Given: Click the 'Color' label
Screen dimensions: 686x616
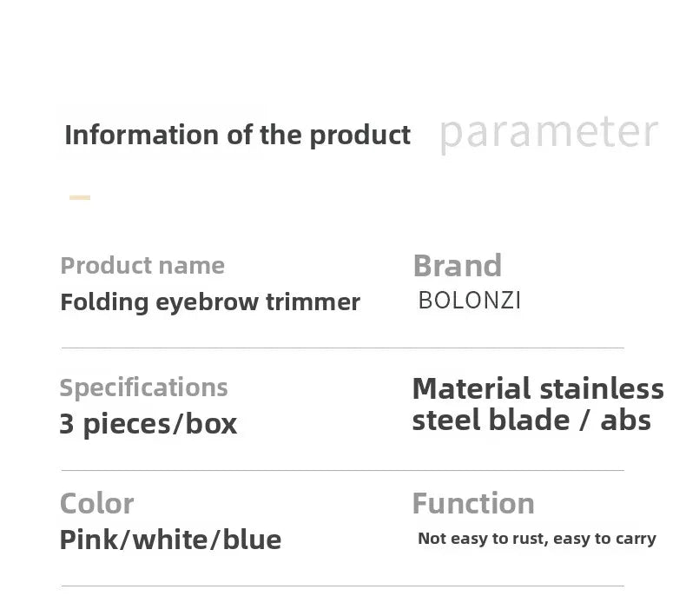Looking at the screenshot, I should [x=96, y=504].
